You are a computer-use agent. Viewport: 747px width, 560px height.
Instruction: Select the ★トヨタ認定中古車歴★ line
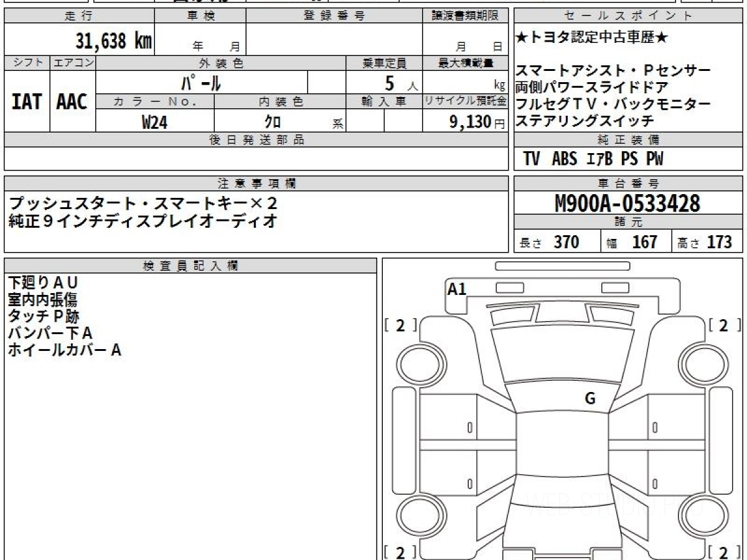coord(592,38)
